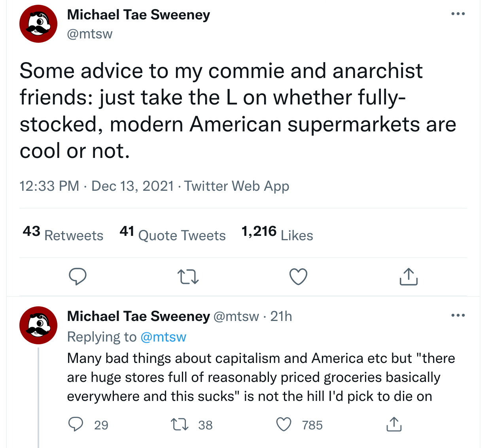488x448 pixels.
Task: Retweet the follow-up reply tweet
Action: [179, 425]
